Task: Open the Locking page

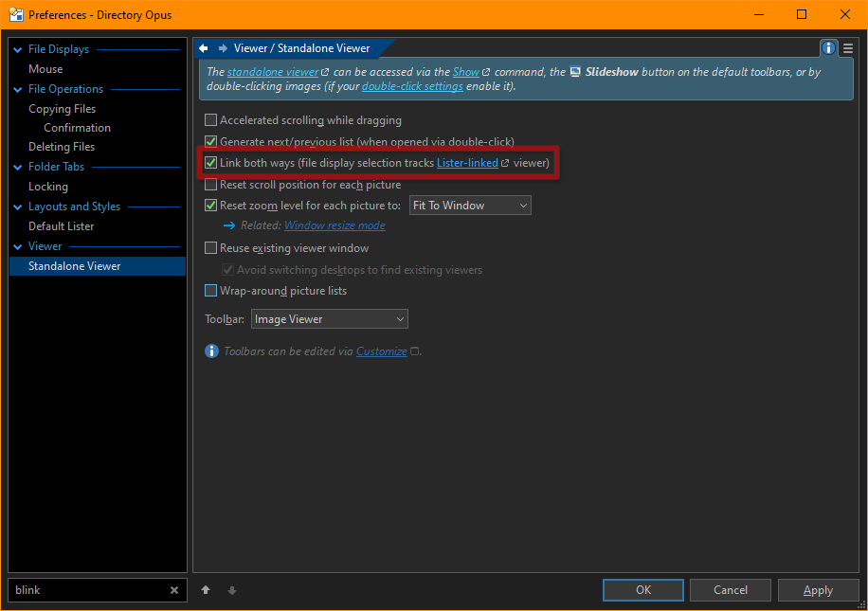Action: (48, 187)
